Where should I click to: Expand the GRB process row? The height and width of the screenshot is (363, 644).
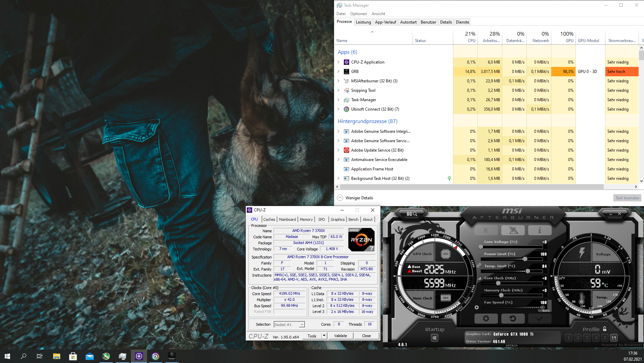pos(338,72)
